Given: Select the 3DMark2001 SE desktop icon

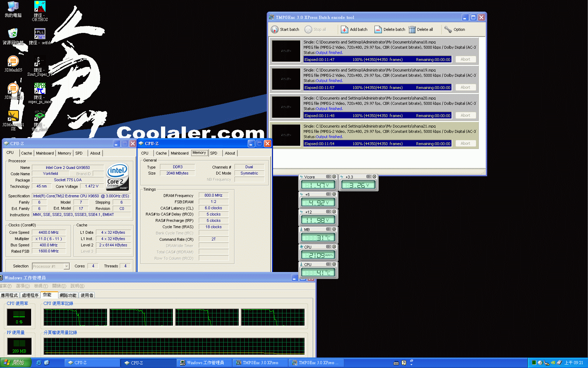Looking at the screenshot, I should (x=13, y=116).
